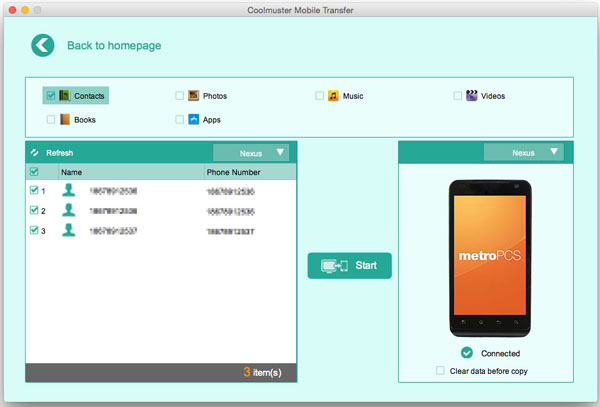Click the 3 item(s) count in footer
The image size is (600, 407).
coord(262,372)
